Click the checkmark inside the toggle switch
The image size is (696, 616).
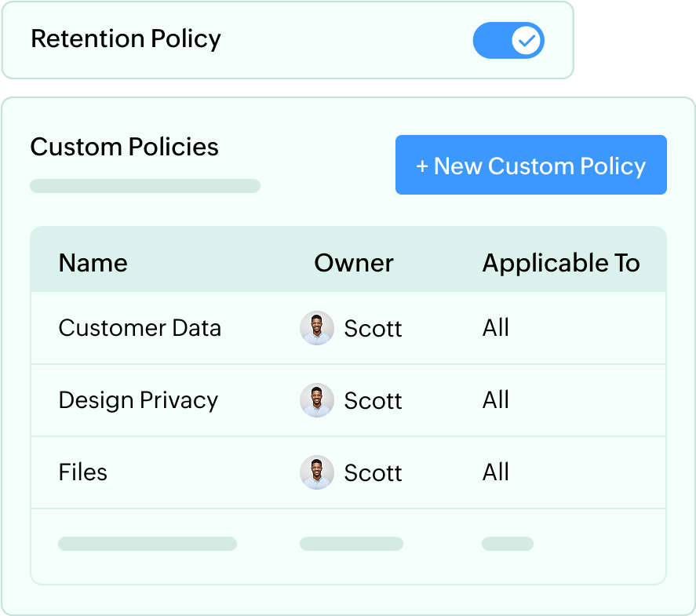point(527,40)
